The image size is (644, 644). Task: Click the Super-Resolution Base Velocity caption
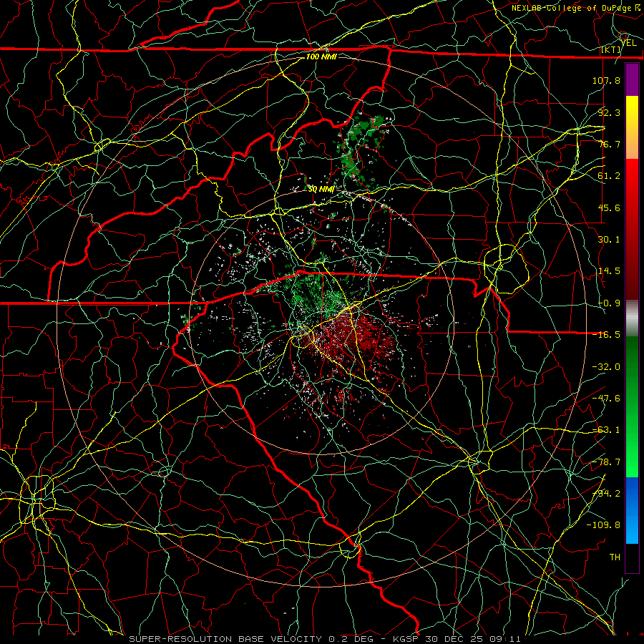(324, 639)
